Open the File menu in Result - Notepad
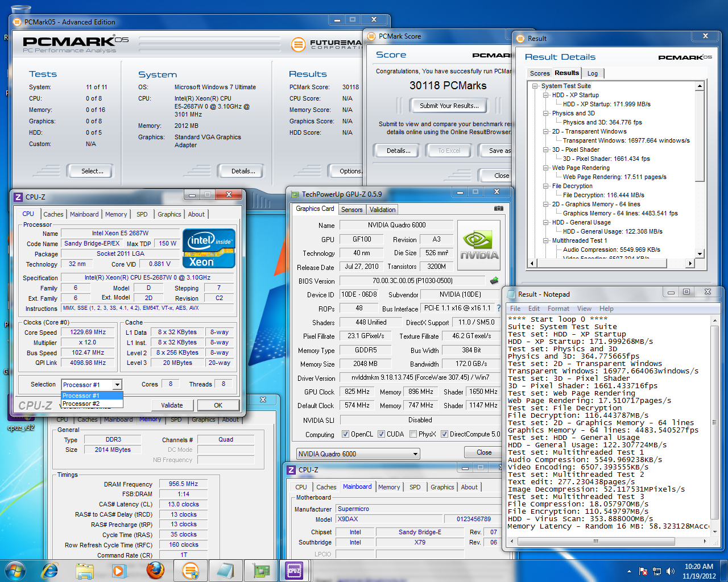 pyautogui.click(x=515, y=309)
